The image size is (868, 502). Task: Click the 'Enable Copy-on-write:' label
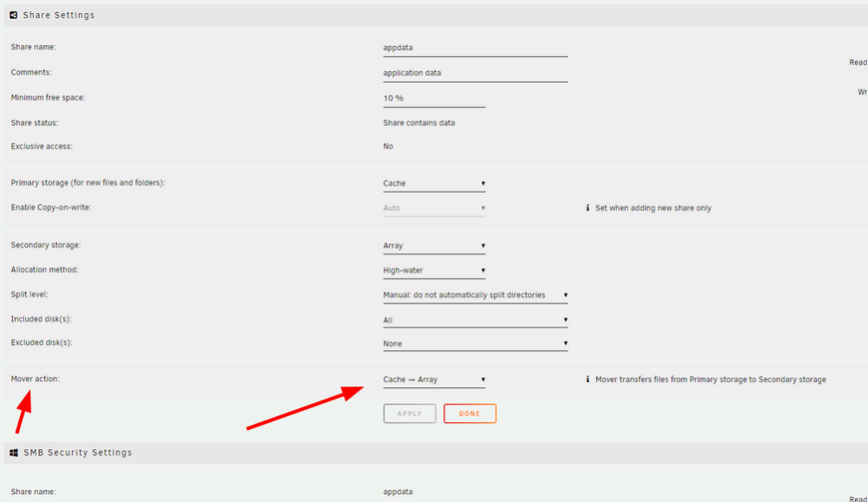[x=51, y=208]
